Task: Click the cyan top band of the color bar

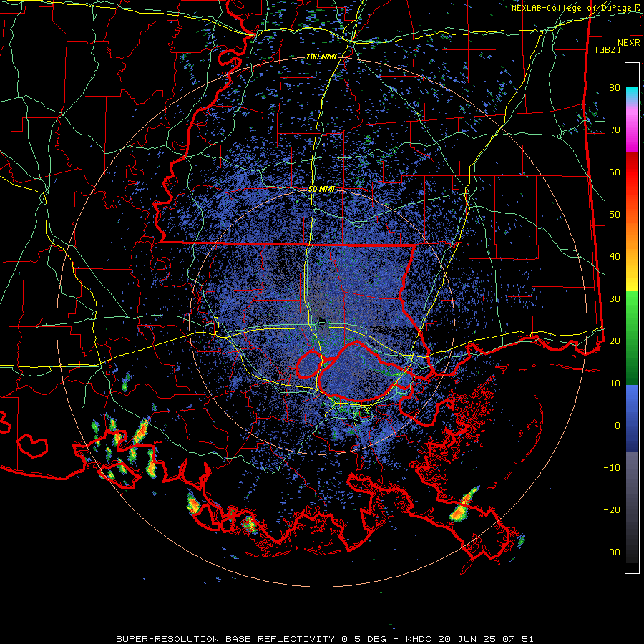Action: (632, 94)
